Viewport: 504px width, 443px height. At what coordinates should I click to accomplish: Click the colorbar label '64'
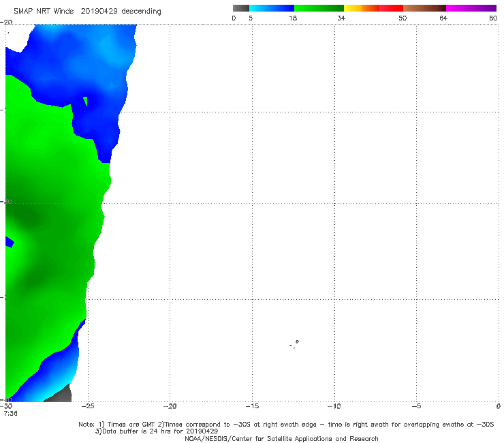[x=443, y=18]
